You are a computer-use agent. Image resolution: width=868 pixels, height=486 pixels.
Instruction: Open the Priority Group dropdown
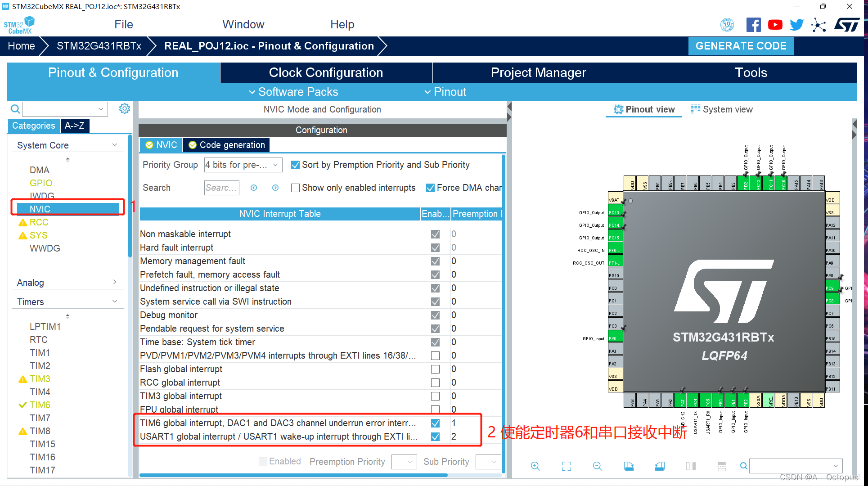pos(243,165)
